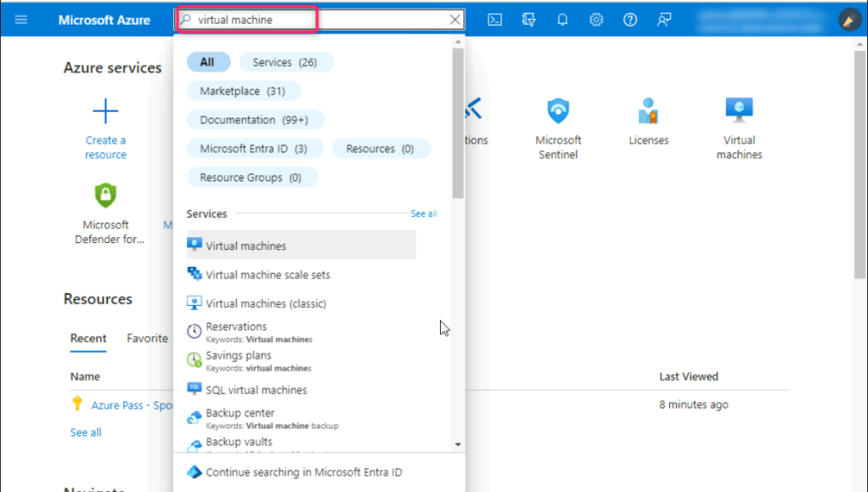Open Cloud Shell from the top bar
This screenshot has width=868, height=492.
[x=494, y=20]
